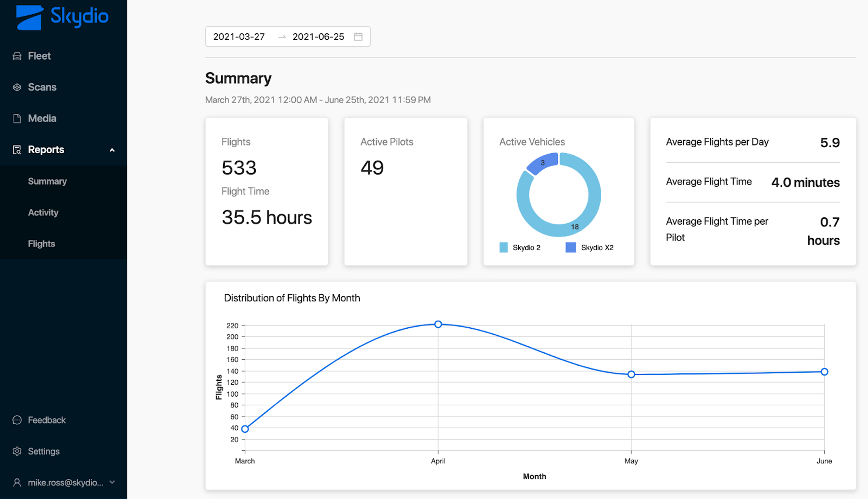Click the Settings gear icon
868x499 pixels.
[17, 451]
